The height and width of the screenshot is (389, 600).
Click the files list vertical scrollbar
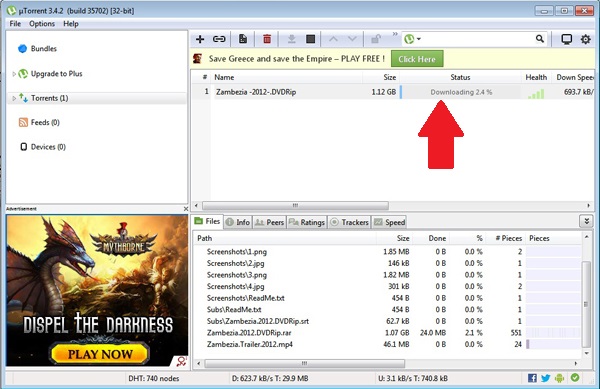click(x=586, y=304)
